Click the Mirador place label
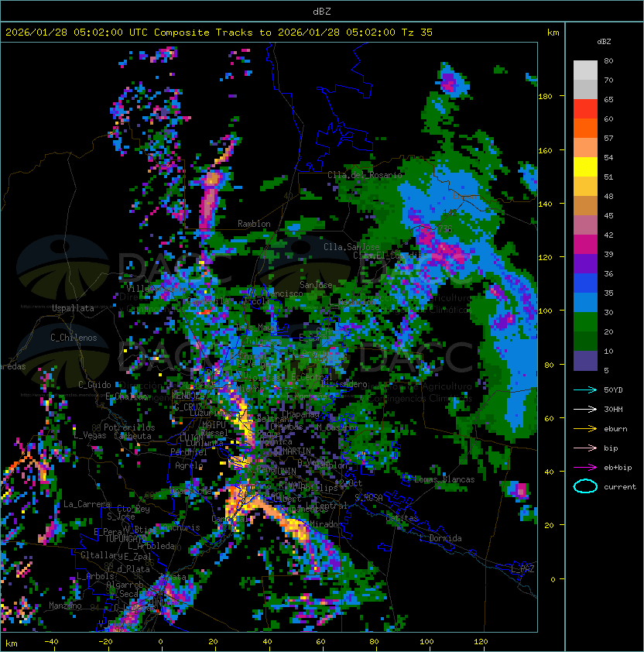This screenshot has width=644, height=652. (x=327, y=524)
